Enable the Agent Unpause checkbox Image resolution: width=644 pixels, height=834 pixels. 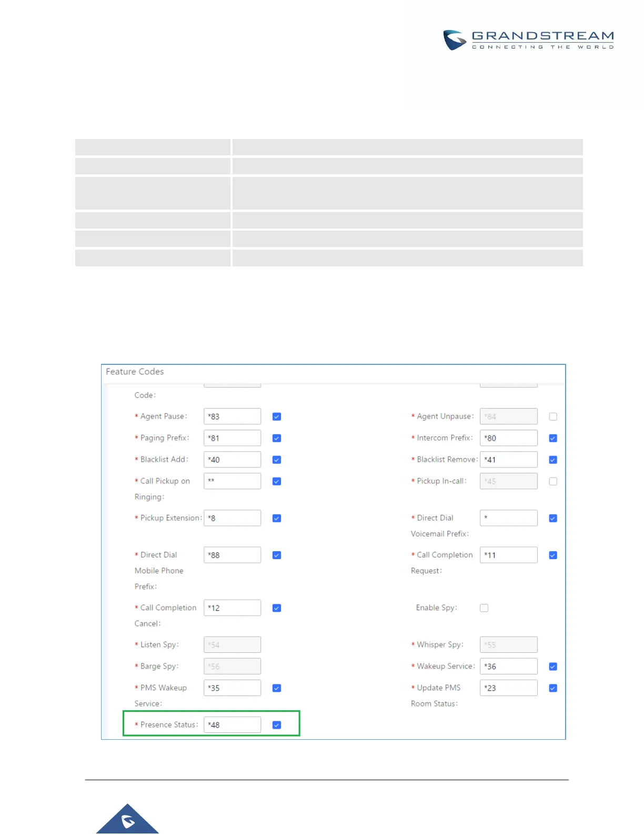click(x=553, y=416)
